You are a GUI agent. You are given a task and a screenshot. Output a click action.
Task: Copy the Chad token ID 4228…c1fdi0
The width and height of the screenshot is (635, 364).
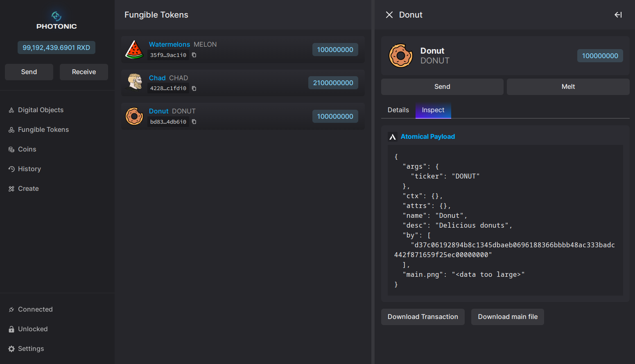click(x=194, y=88)
